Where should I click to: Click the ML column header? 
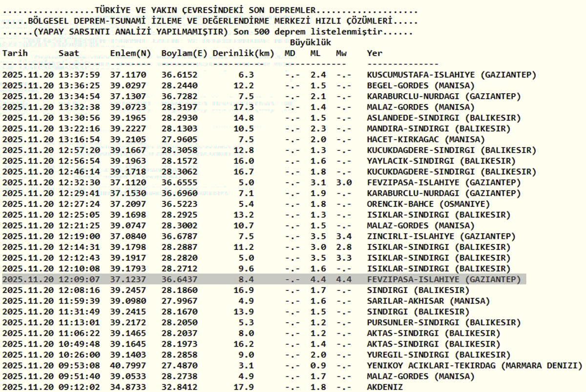[x=315, y=53]
